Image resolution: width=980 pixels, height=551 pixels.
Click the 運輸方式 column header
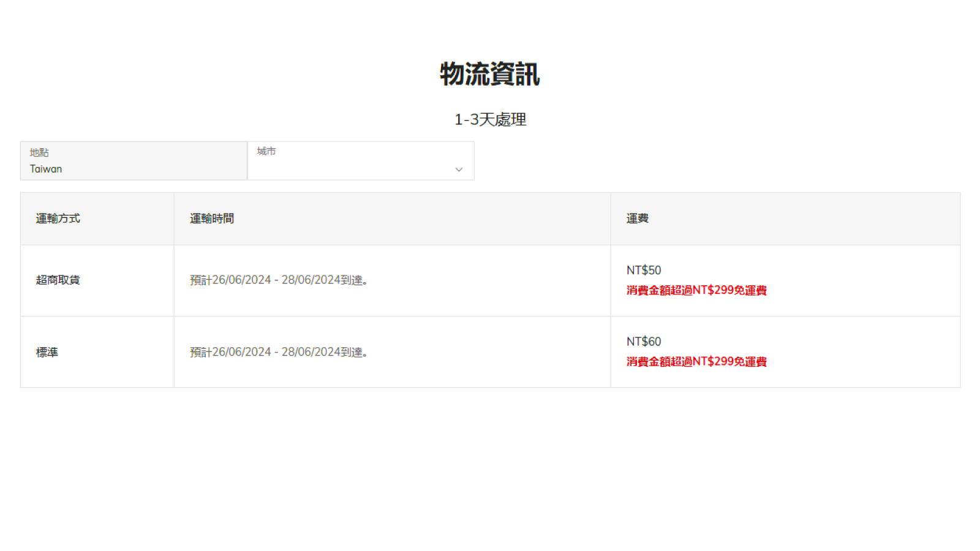pos(58,219)
